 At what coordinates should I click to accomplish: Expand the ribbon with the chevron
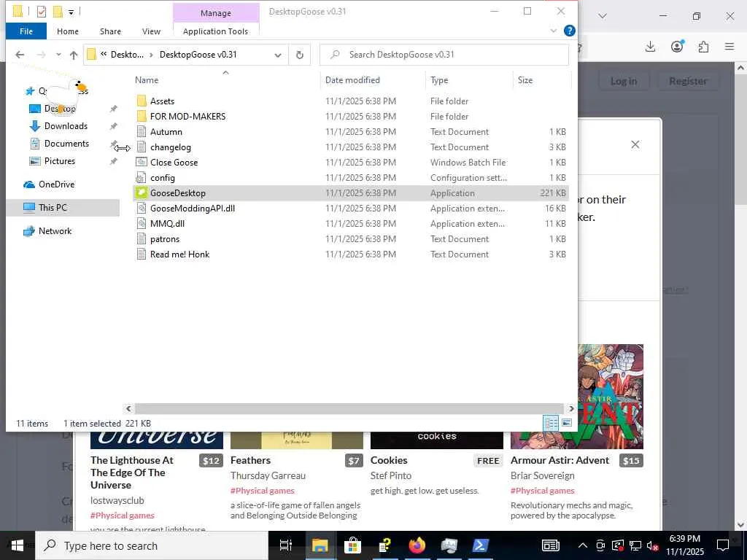coord(553,31)
